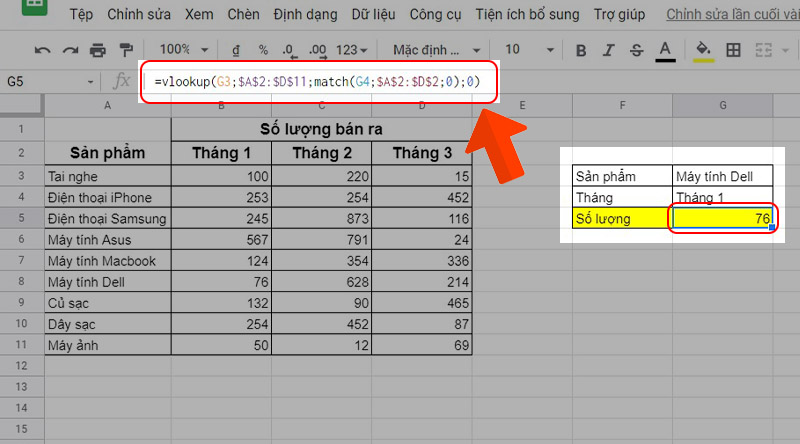The height and width of the screenshot is (444, 800).
Task: Select column A header
Action: 108,106
